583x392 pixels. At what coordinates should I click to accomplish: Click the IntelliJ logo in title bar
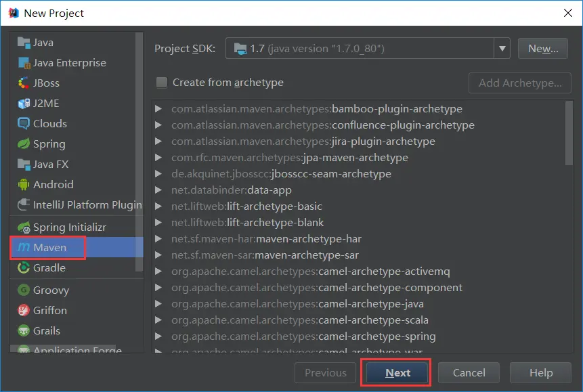click(x=14, y=13)
